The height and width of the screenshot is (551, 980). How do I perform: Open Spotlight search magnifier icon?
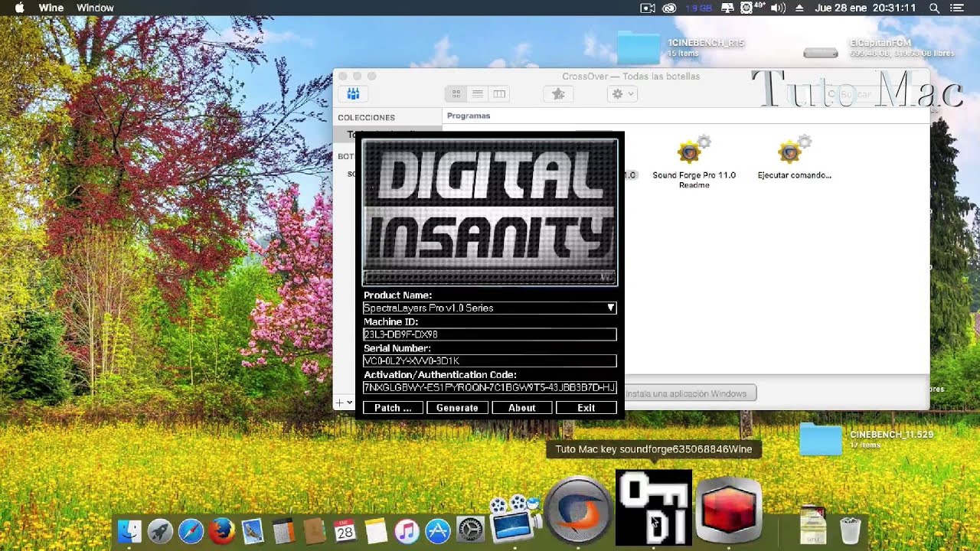[x=934, y=8]
